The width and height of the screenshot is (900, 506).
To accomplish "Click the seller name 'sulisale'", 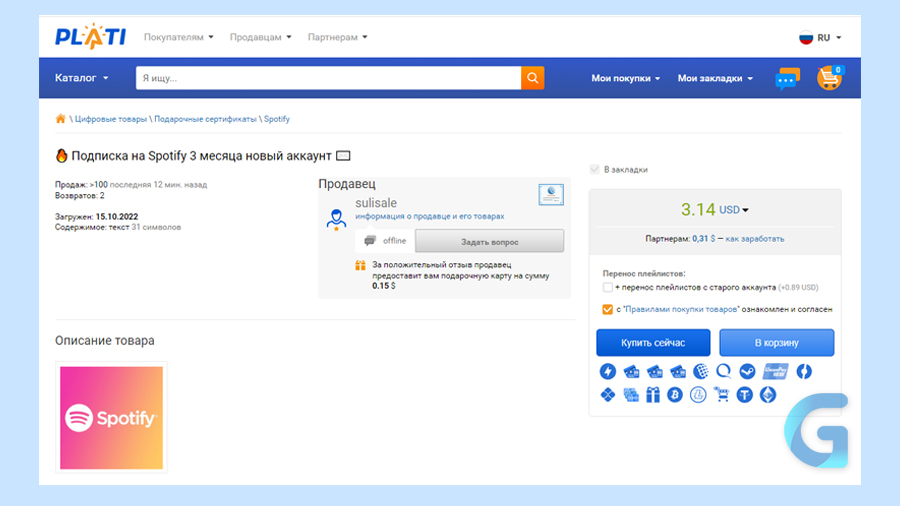I will point(376,203).
